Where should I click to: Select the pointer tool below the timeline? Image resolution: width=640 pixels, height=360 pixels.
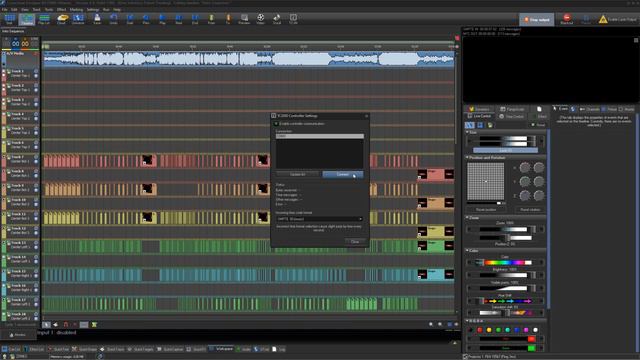[x=47, y=324]
